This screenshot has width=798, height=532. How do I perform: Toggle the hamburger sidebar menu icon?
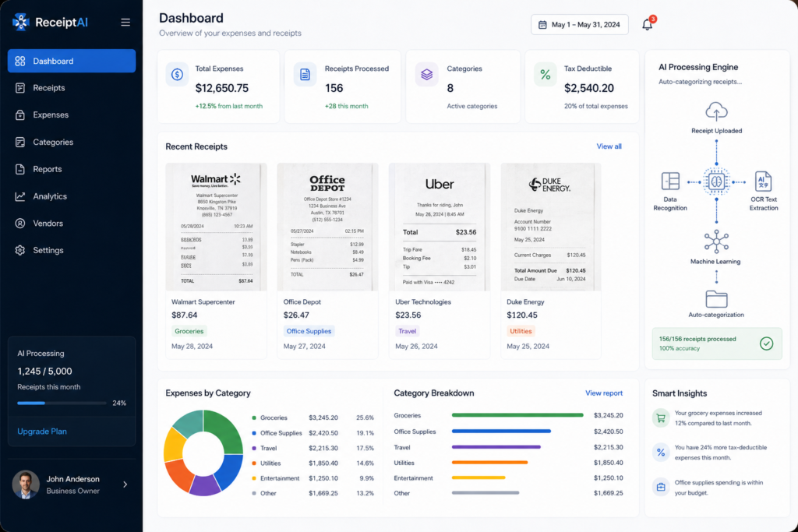pos(125,23)
